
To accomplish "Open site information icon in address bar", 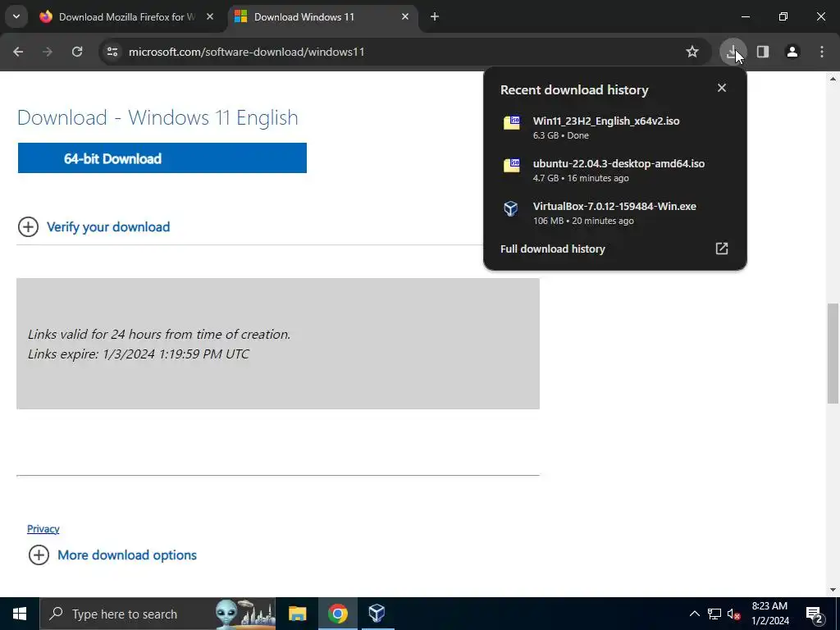I will coord(112,52).
